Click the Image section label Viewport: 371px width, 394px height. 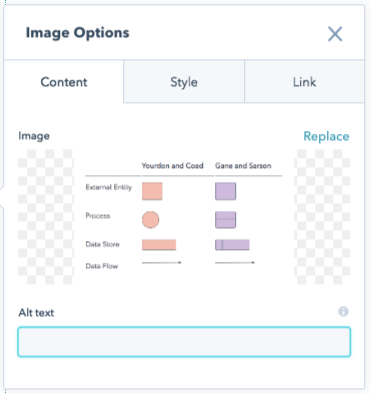[x=34, y=136]
